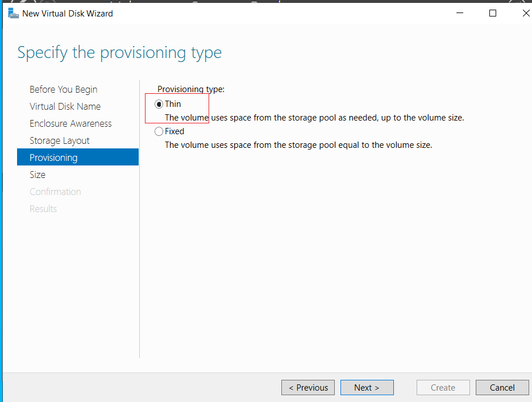The image size is (532, 402).
Task: Click the Cancel button
Action: click(502, 387)
